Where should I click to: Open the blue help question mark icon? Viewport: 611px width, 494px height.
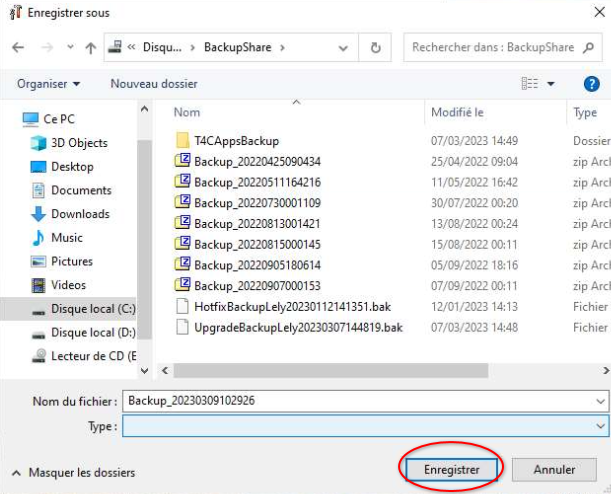point(590,84)
